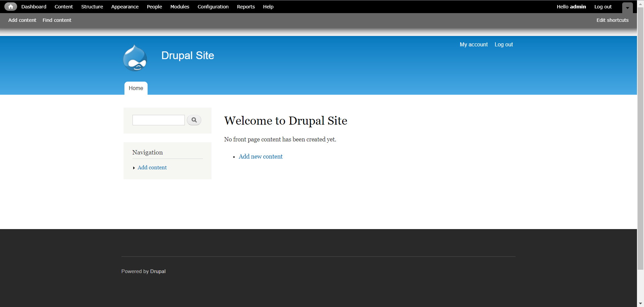The height and width of the screenshot is (307, 644).
Task: Open the Configuration admin menu
Action: (x=213, y=7)
